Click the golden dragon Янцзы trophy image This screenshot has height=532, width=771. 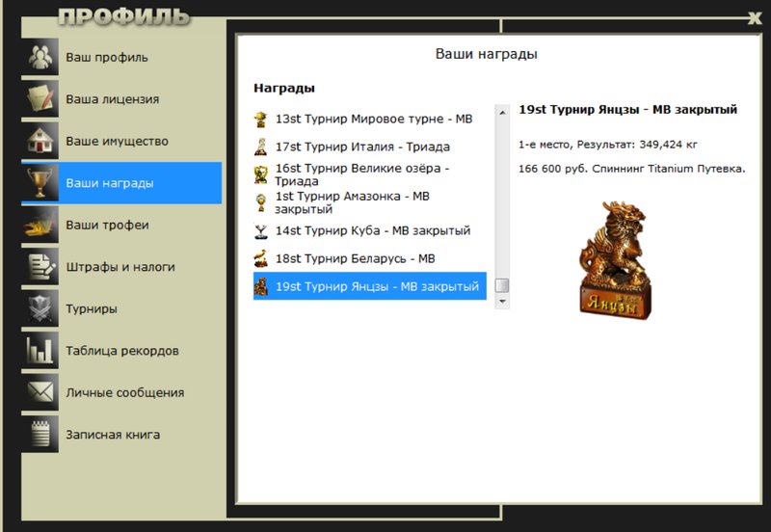pyautogui.click(x=615, y=259)
